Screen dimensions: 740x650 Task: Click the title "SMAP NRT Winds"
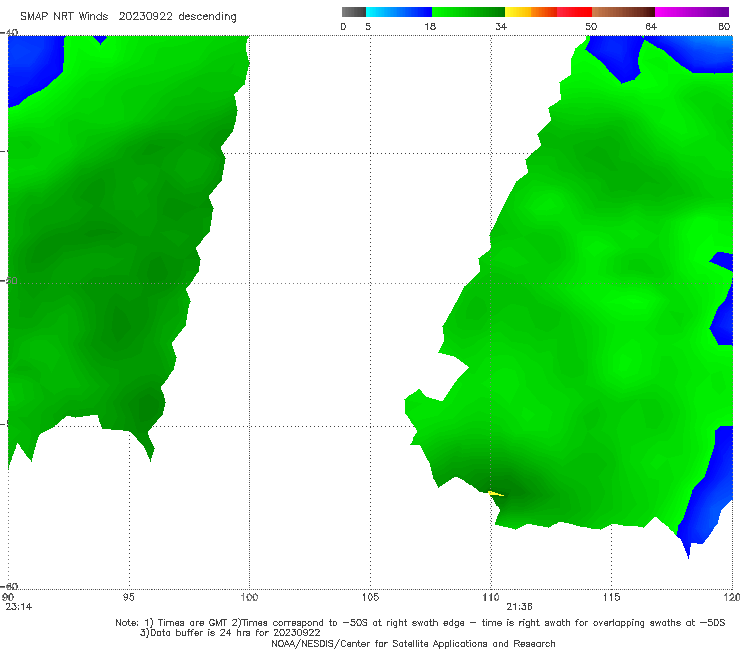pyautogui.click(x=64, y=16)
